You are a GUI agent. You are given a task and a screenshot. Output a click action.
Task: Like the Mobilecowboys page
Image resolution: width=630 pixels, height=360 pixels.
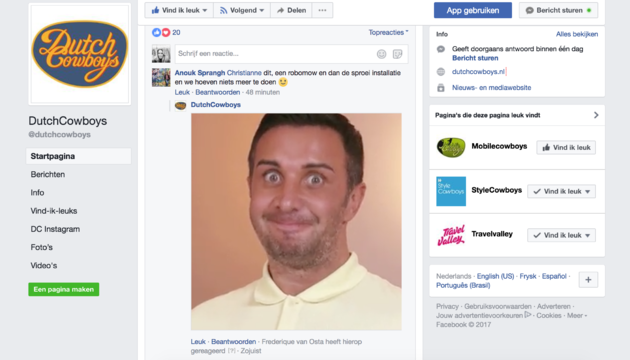click(566, 147)
